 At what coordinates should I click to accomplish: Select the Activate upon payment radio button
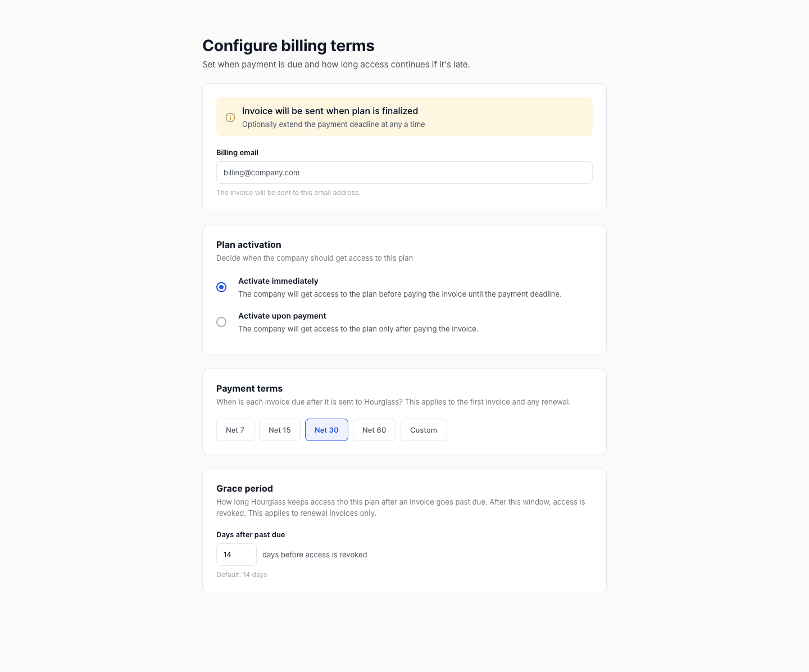221,322
